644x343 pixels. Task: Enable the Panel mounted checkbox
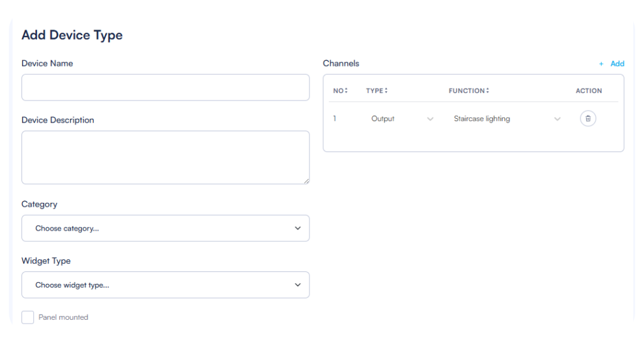pos(28,317)
